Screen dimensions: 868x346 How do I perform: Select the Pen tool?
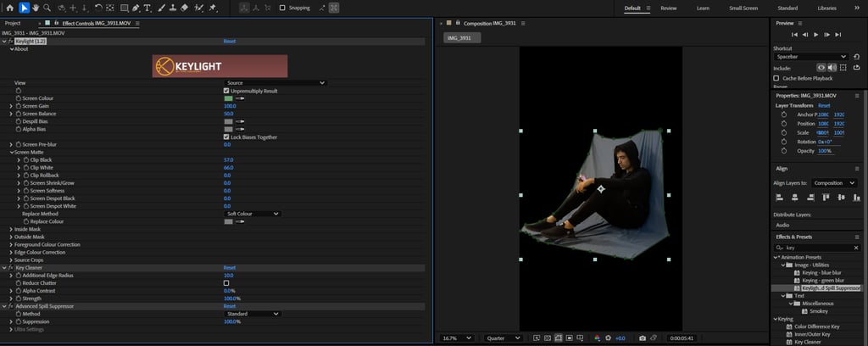(136, 8)
